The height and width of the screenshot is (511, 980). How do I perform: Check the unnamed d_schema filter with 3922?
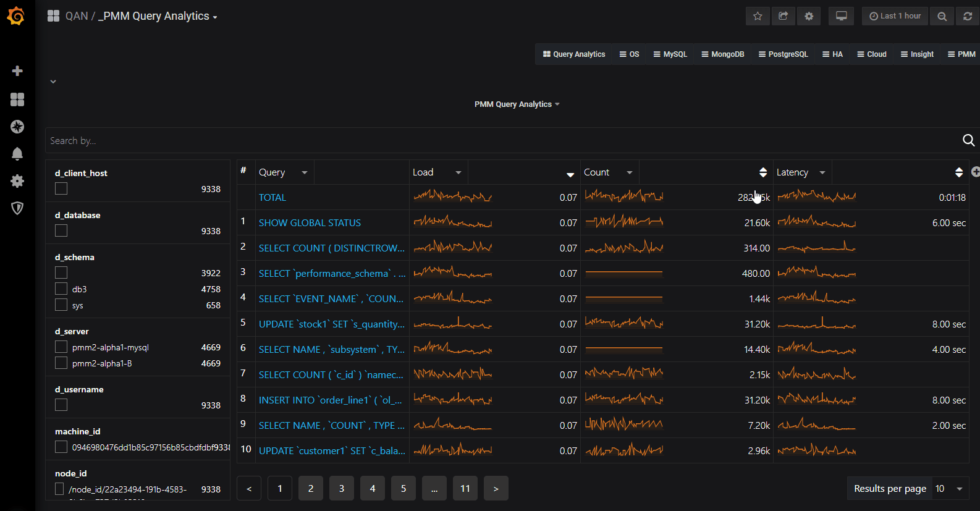(x=61, y=272)
